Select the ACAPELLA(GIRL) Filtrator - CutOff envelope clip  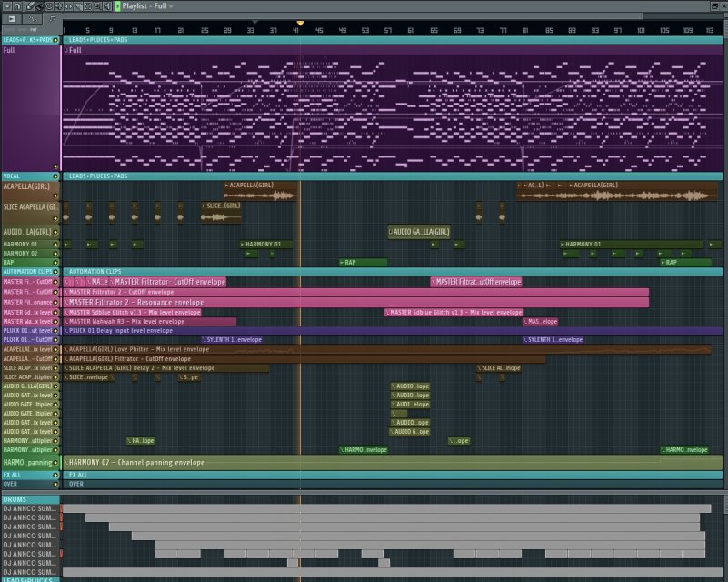304,359
